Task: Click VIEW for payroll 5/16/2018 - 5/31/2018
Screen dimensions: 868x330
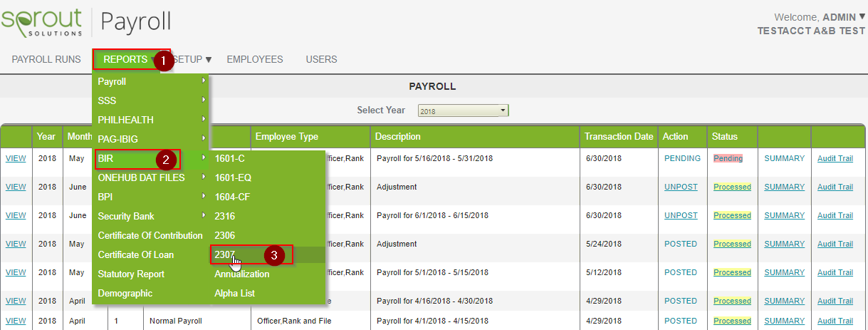Action: (16, 158)
